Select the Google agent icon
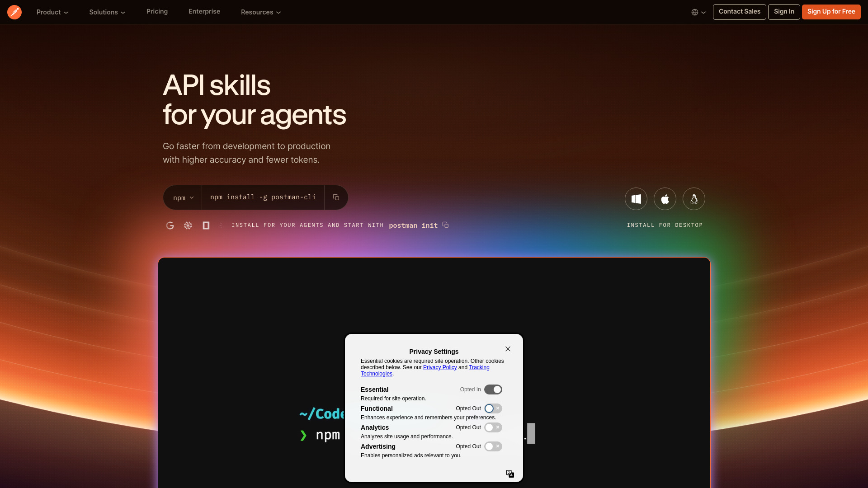The height and width of the screenshot is (488, 868). [170, 225]
